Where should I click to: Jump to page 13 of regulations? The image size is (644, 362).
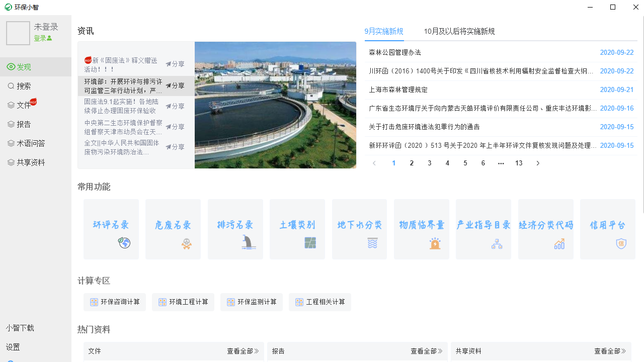click(x=519, y=163)
